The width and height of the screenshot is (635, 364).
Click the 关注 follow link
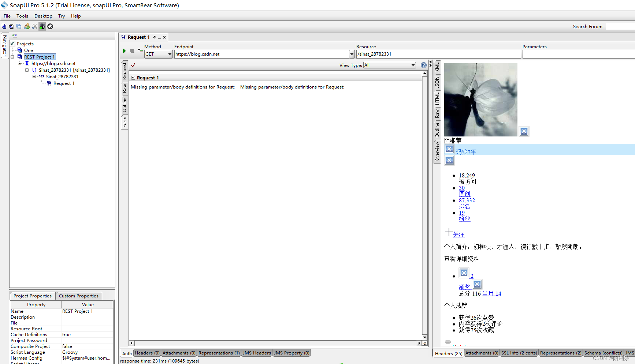(459, 234)
